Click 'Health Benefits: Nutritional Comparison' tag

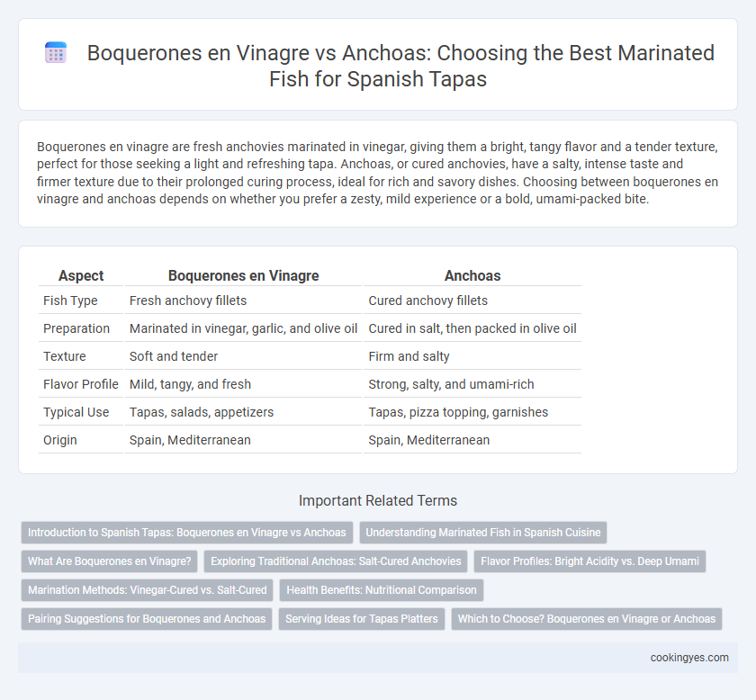(382, 590)
